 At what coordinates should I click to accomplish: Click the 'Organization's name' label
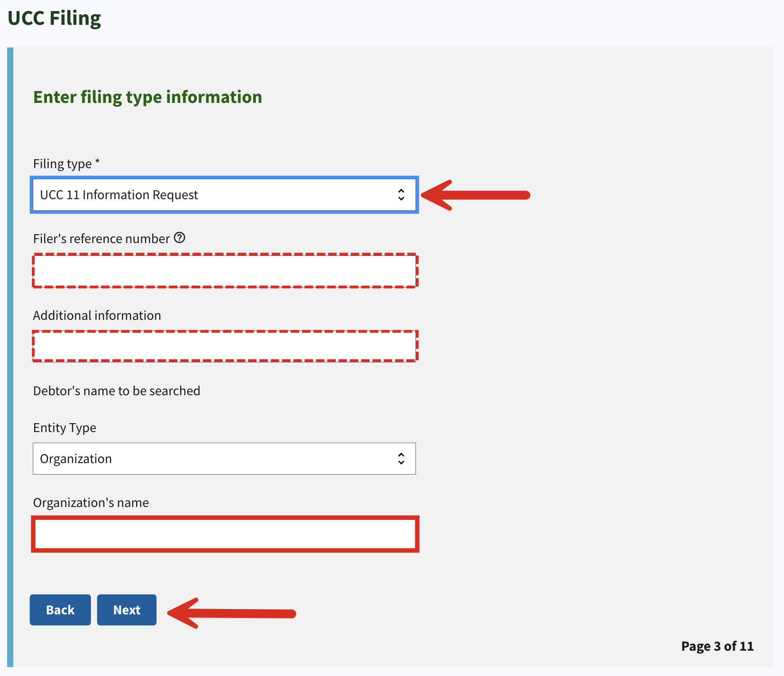coord(91,503)
